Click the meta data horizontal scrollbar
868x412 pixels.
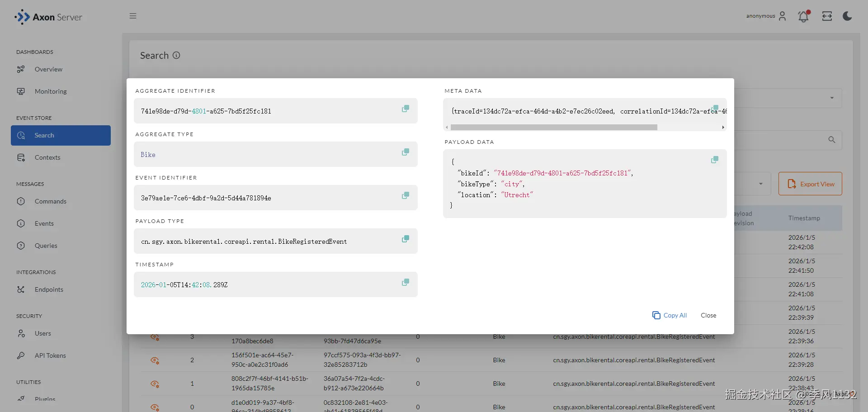click(x=554, y=128)
